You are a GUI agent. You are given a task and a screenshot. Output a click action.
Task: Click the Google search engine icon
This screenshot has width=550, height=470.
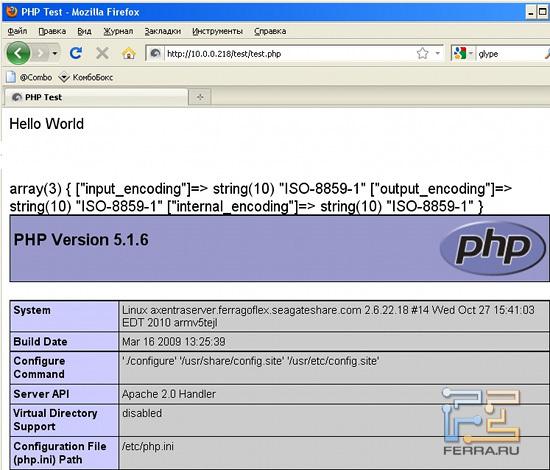pyautogui.click(x=460, y=54)
